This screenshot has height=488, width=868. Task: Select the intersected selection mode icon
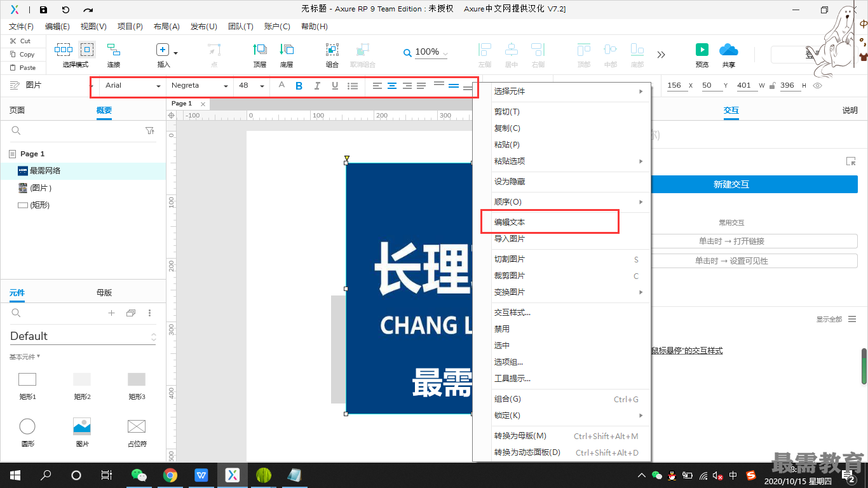pyautogui.click(x=64, y=50)
